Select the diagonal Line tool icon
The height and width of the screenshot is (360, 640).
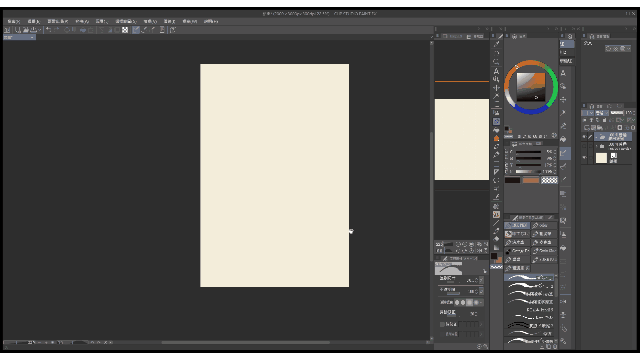tap(496, 223)
